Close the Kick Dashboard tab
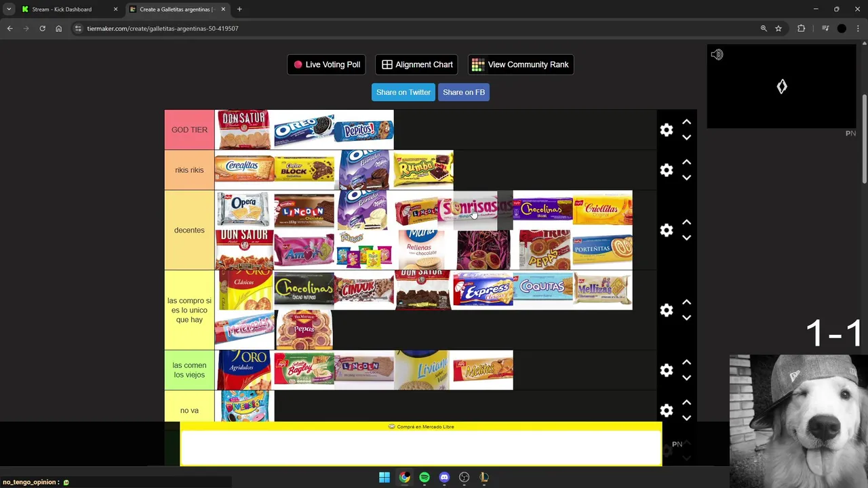 point(115,9)
